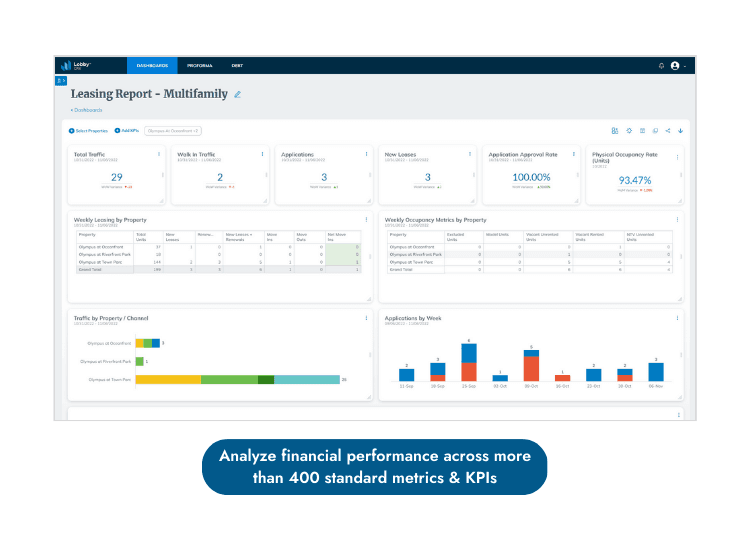Click the Select Properties button
The height and width of the screenshot is (550, 750).
88,131
